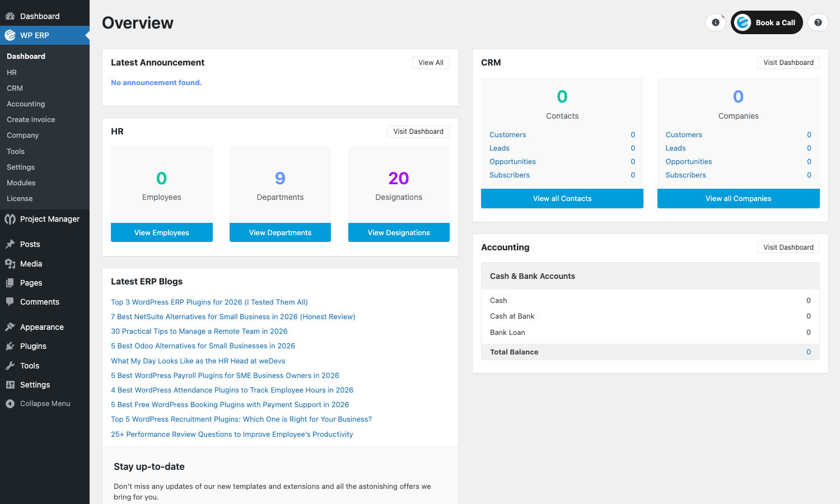Open the Contacts Opportunities link
Image resolution: width=840 pixels, height=504 pixels.
point(512,161)
